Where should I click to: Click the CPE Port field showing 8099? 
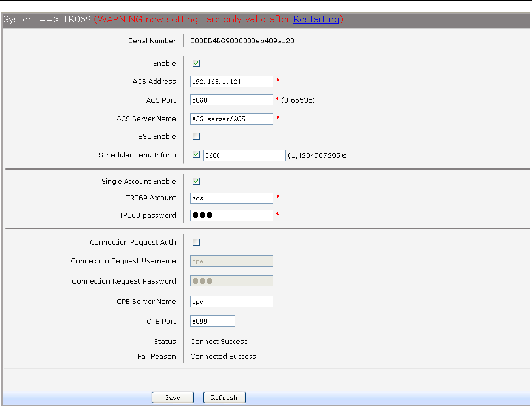(x=213, y=321)
